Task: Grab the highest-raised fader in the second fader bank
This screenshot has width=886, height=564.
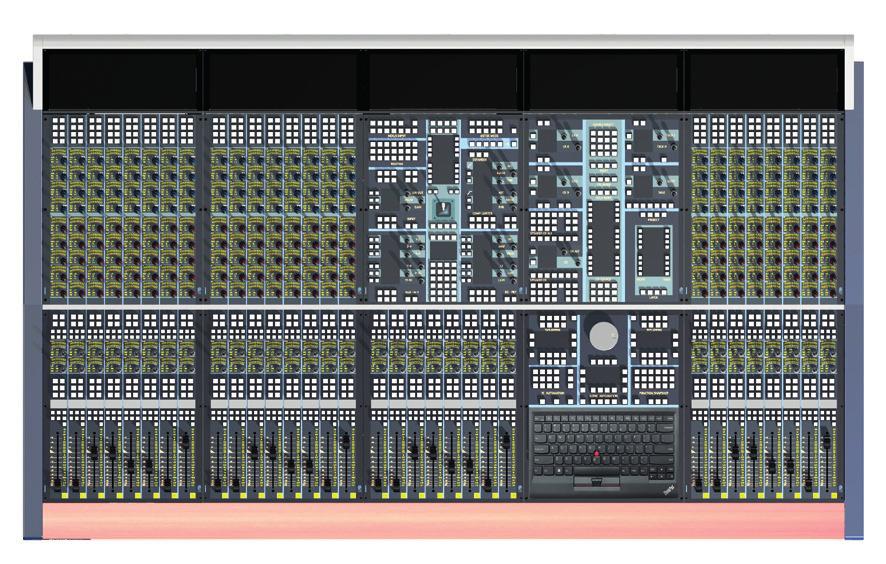Action: (345, 440)
